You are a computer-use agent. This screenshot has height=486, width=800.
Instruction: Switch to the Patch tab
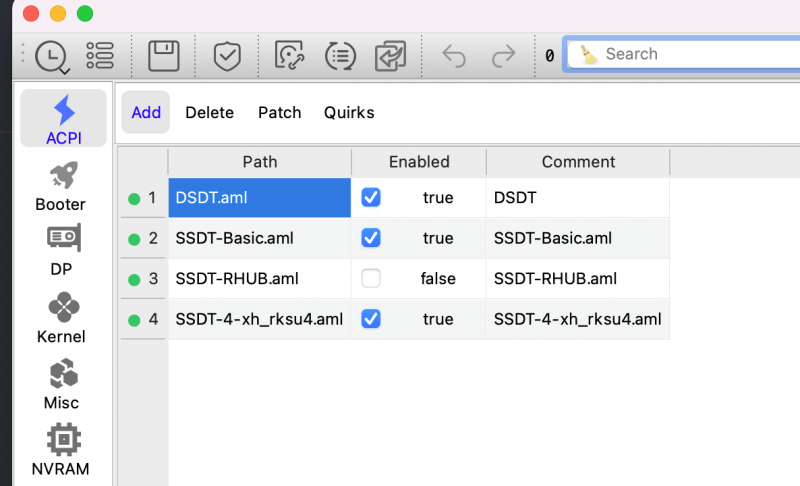280,113
